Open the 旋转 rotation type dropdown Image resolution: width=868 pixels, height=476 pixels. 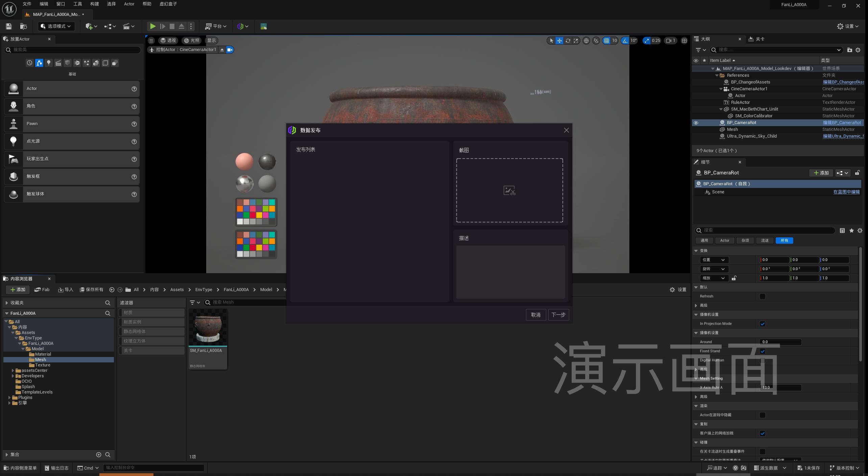coord(714,269)
